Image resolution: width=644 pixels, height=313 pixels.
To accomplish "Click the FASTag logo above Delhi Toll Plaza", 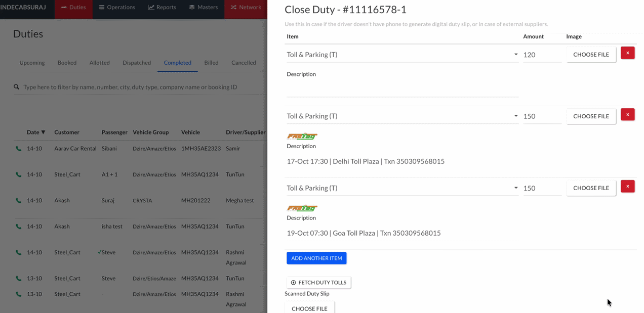I will (x=302, y=136).
